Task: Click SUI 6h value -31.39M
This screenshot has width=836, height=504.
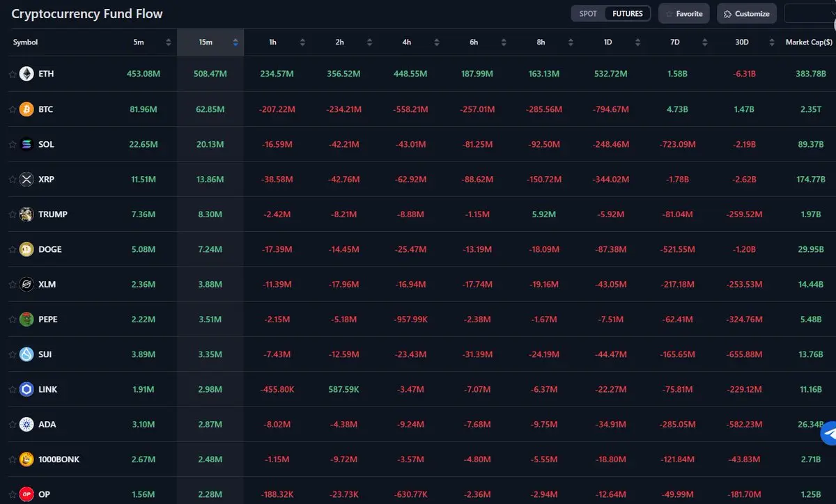Action: (x=477, y=354)
